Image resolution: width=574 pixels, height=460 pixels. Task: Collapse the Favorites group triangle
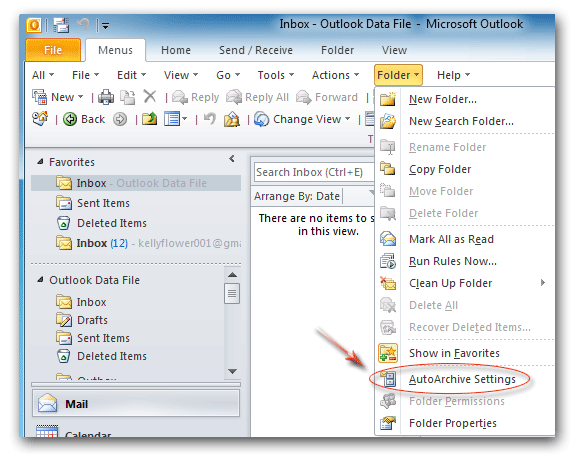point(40,161)
